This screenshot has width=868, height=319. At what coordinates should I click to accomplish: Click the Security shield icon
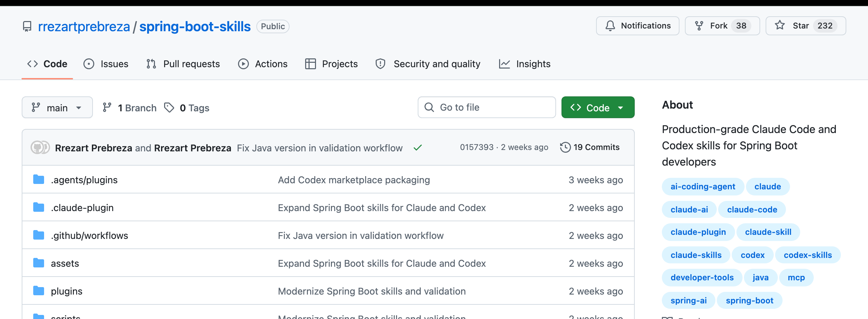coord(380,64)
